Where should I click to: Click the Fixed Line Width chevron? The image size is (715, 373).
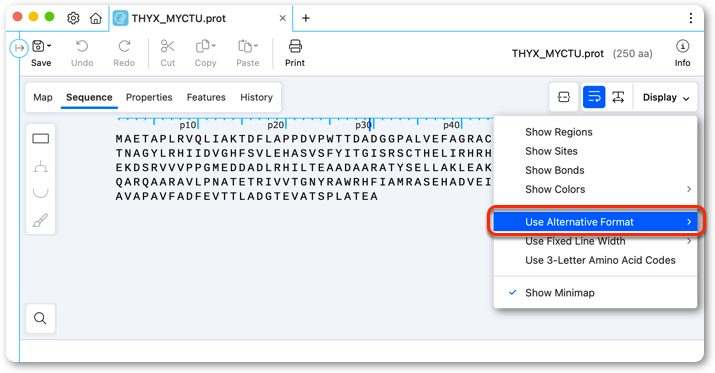tap(689, 241)
